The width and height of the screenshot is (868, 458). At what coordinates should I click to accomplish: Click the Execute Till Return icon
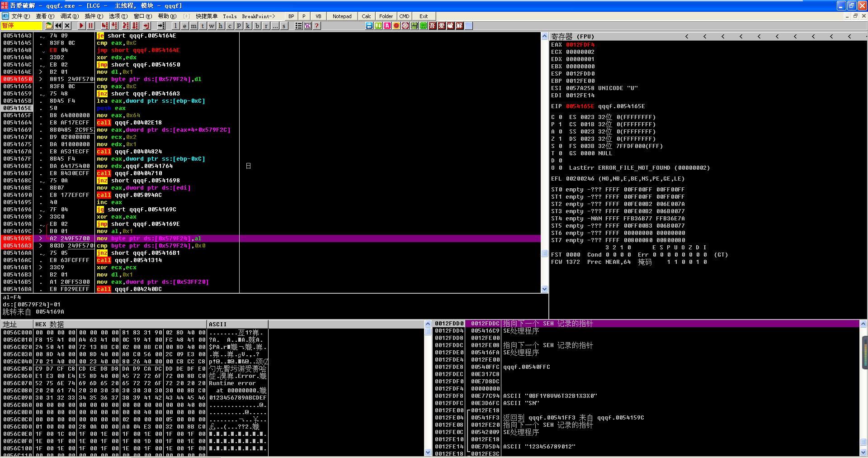tap(147, 26)
